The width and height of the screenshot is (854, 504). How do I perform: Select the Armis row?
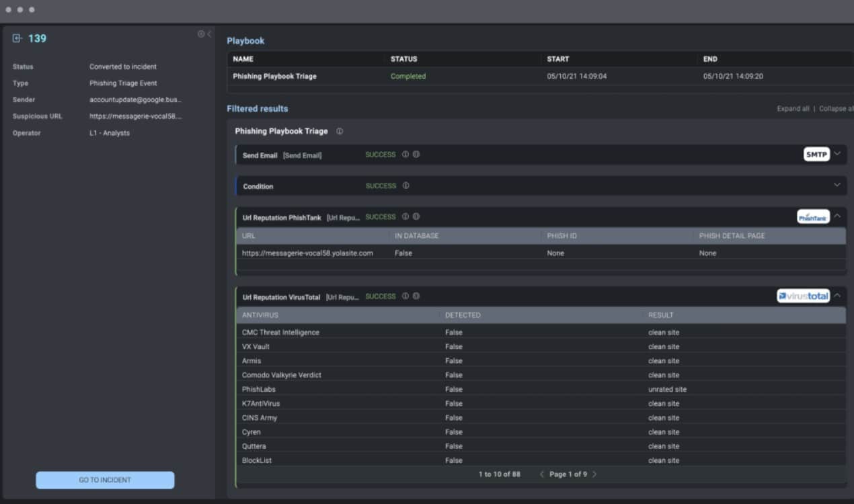pos(541,361)
